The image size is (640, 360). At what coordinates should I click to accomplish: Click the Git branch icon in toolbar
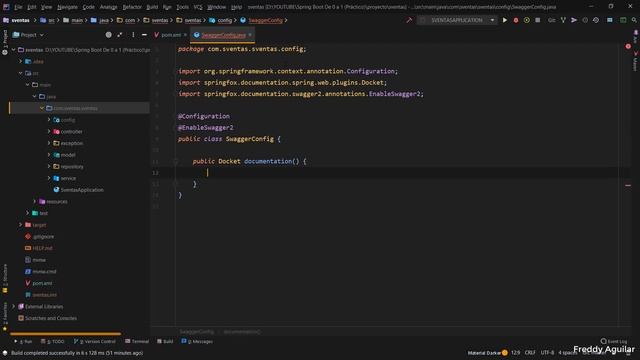(x=563, y=20)
